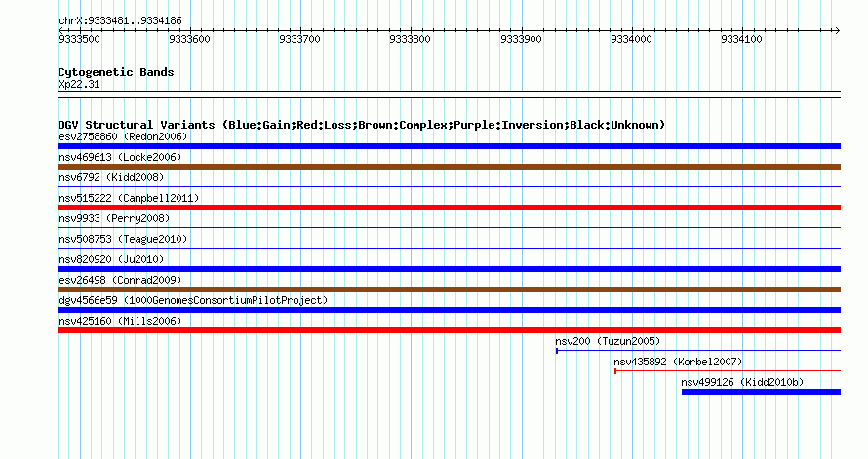Screen dimensions: 868x459
Task: Click the blue bar under esv2758860
Action: click(449, 146)
